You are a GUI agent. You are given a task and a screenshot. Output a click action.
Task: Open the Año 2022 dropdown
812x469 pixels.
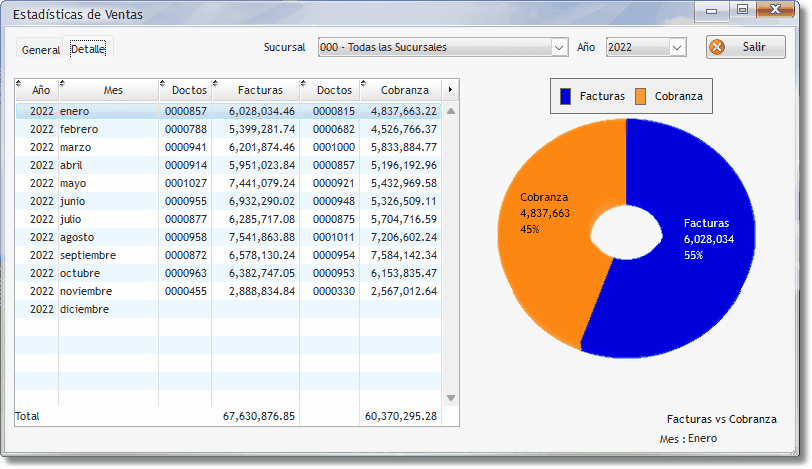(x=677, y=48)
